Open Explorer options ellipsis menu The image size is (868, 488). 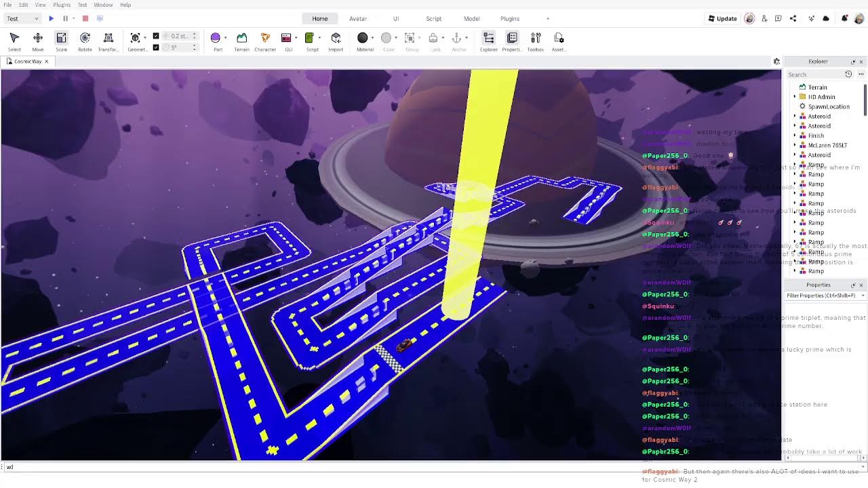pos(861,74)
